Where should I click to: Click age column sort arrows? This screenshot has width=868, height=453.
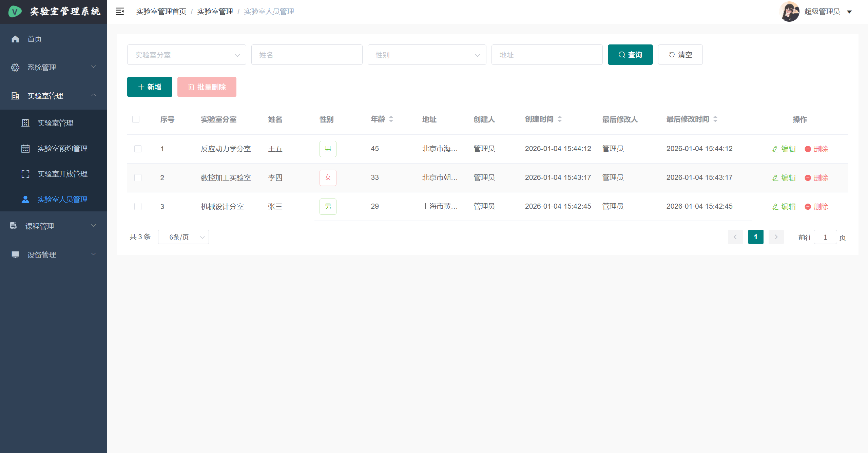tap(391, 119)
